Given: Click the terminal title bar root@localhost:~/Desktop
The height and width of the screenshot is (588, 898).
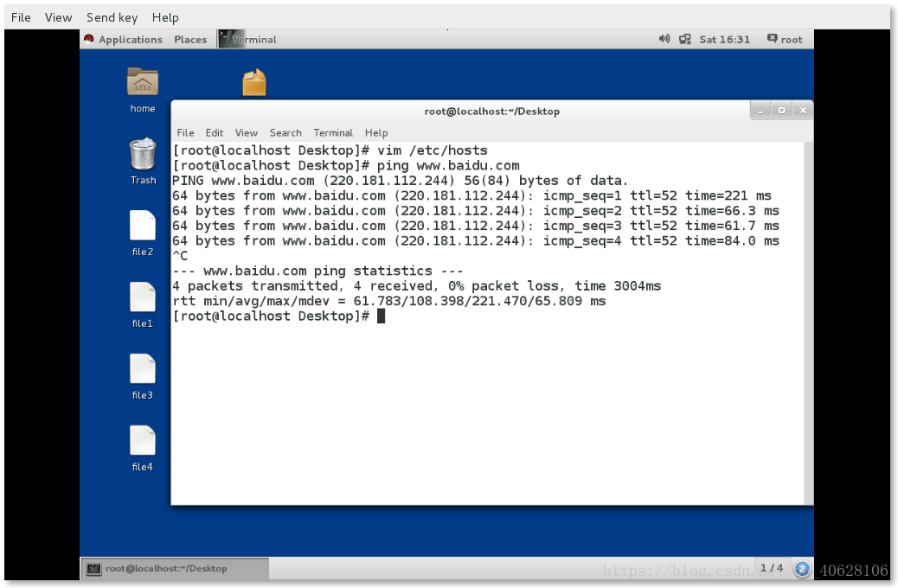Looking at the screenshot, I should [x=491, y=111].
